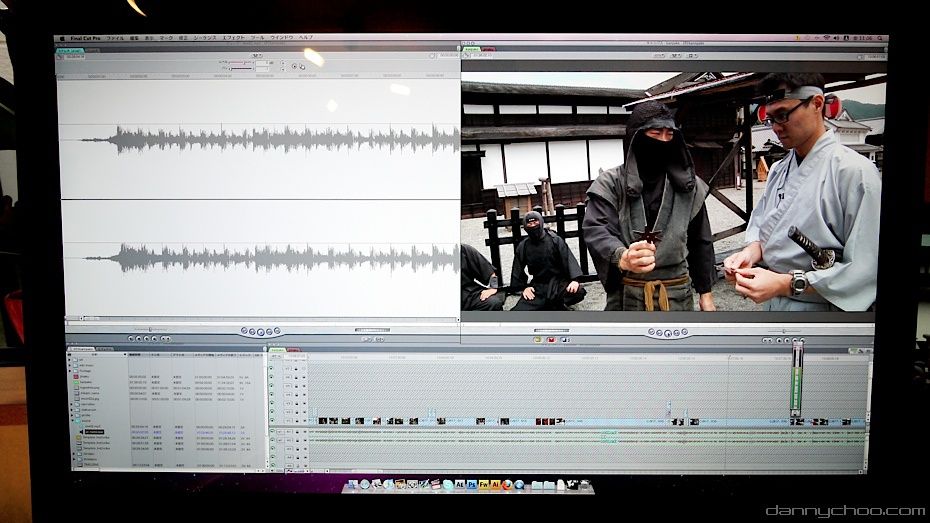Viewport: 930px width, 523px height.
Task: Click the first video clip thumbnail in timeline
Action: pos(324,421)
